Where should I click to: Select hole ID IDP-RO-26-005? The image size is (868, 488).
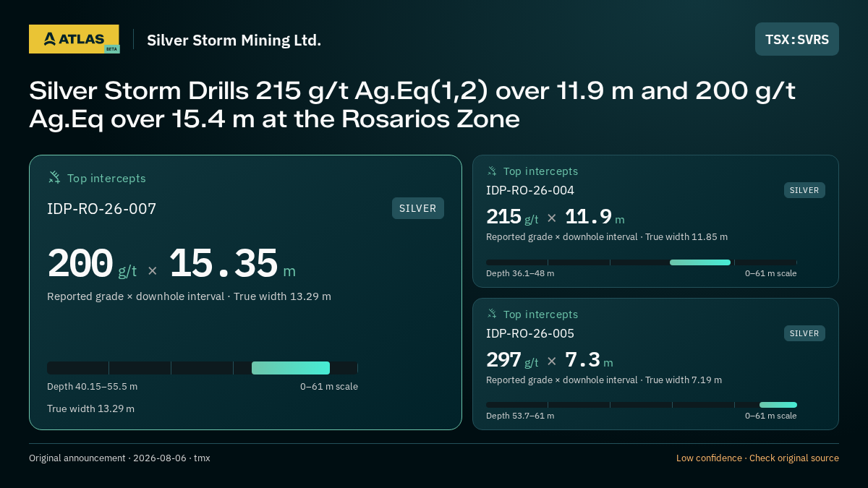pyautogui.click(x=530, y=333)
